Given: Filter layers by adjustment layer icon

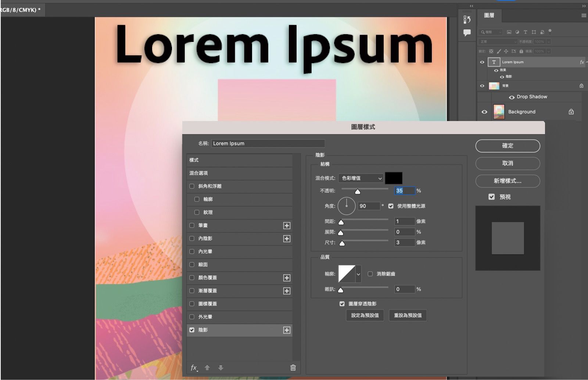Looking at the screenshot, I should tap(517, 32).
